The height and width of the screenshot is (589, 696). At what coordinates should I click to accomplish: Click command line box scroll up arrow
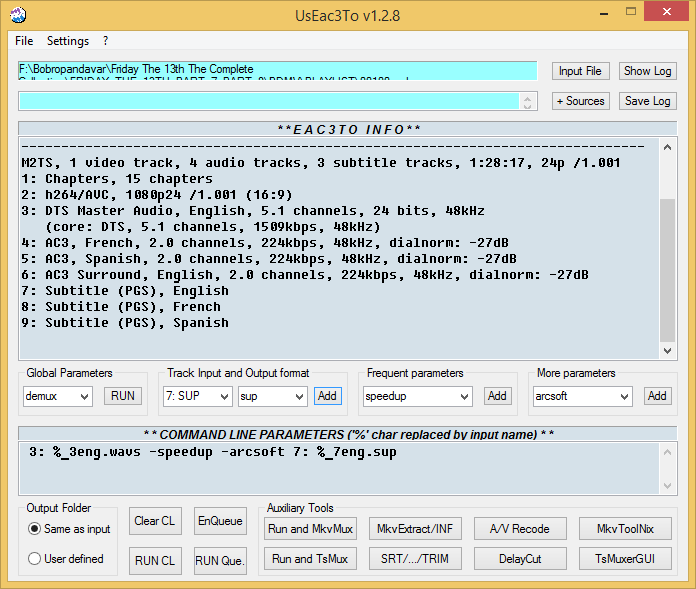[x=668, y=452]
